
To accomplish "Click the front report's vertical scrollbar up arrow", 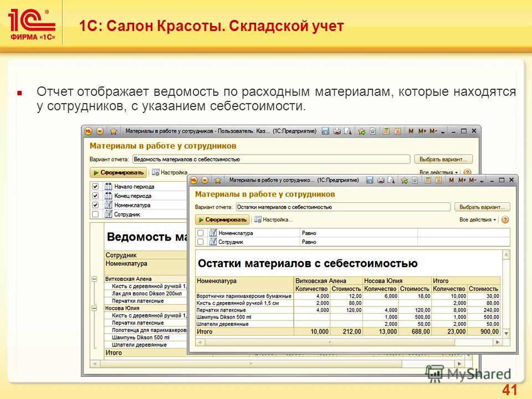I will pos(506,254).
